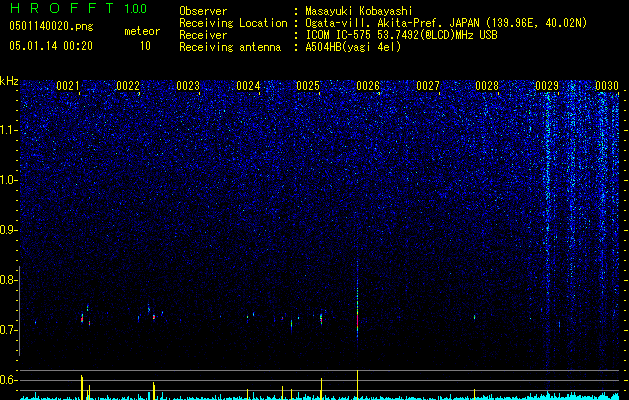The width and height of the screenshot is (629, 400).
Task: Click the yellow intensity bar at 0021
Action: pos(82,387)
